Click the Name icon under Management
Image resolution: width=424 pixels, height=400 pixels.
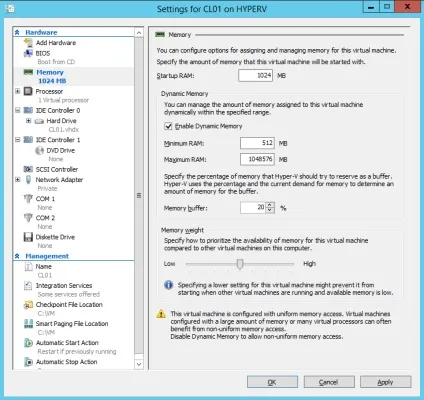[28, 267]
